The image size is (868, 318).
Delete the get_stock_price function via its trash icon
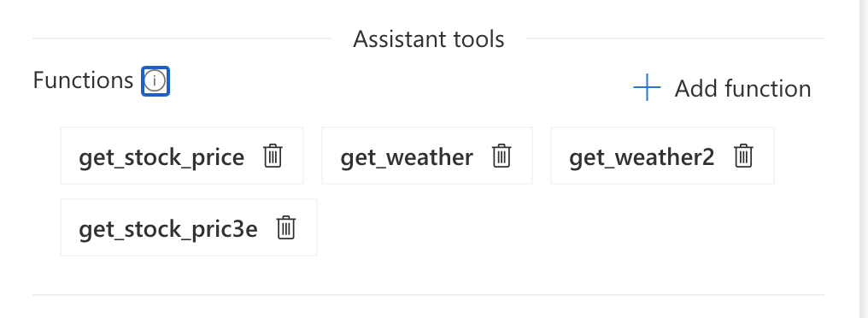(x=273, y=156)
